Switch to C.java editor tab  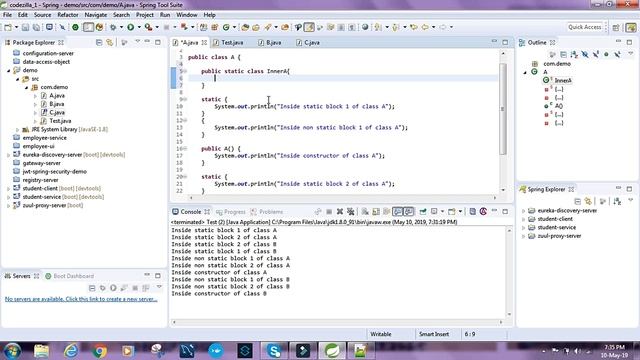pos(308,42)
